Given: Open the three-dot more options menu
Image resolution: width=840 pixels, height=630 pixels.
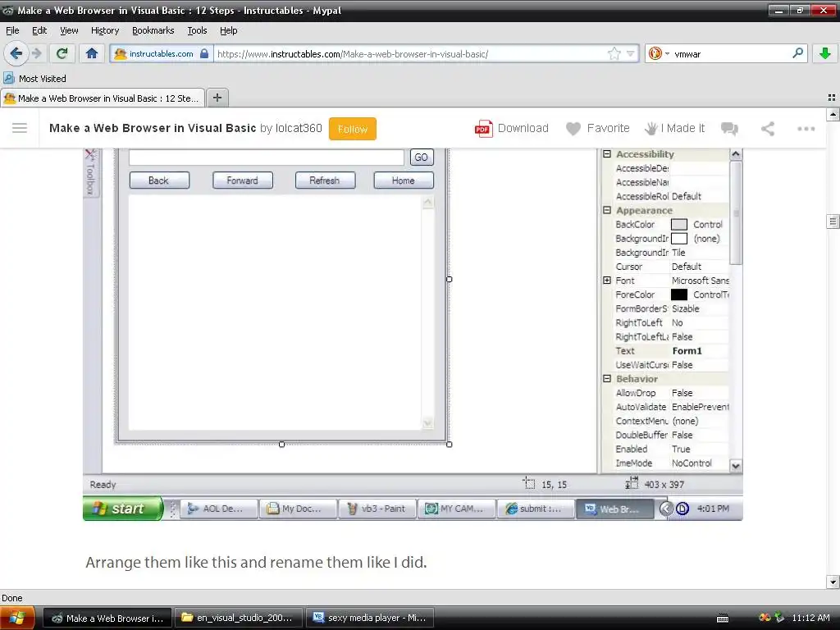Looking at the screenshot, I should (x=806, y=129).
